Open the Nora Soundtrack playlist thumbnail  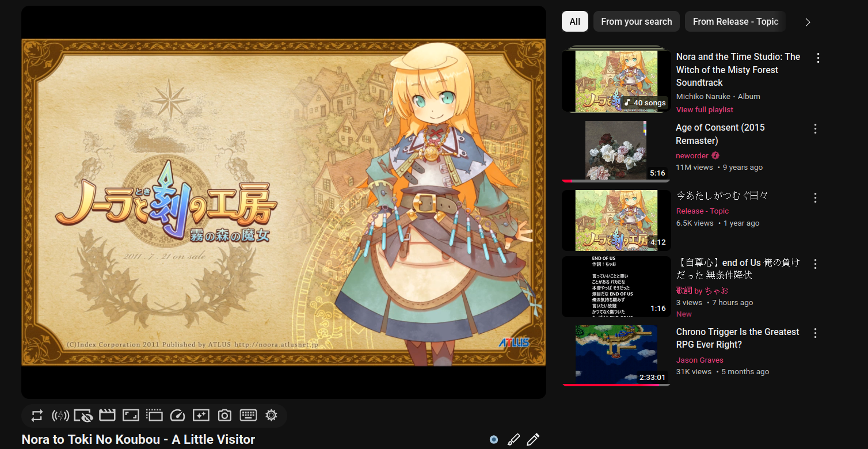click(x=616, y=81)
